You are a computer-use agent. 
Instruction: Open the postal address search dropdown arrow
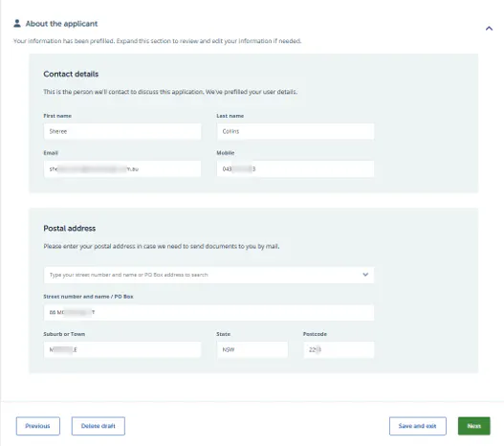click(365, 275)
